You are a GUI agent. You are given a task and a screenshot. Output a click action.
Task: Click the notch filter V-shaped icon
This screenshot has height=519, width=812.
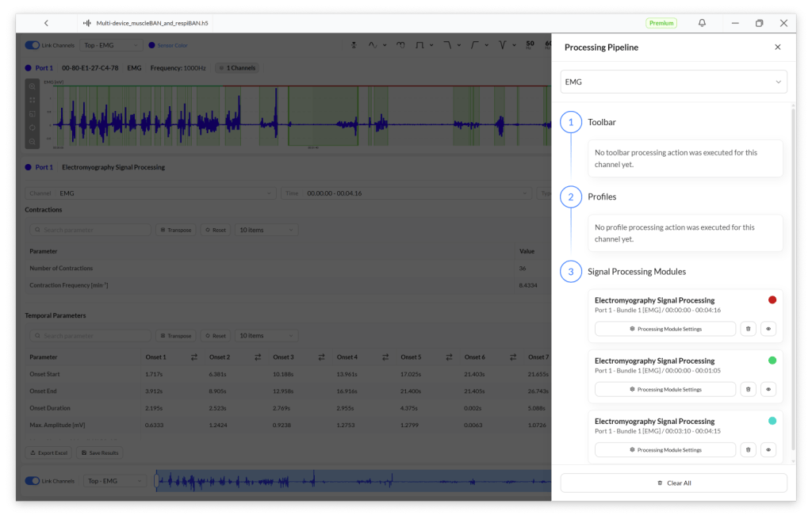[502, 45]
